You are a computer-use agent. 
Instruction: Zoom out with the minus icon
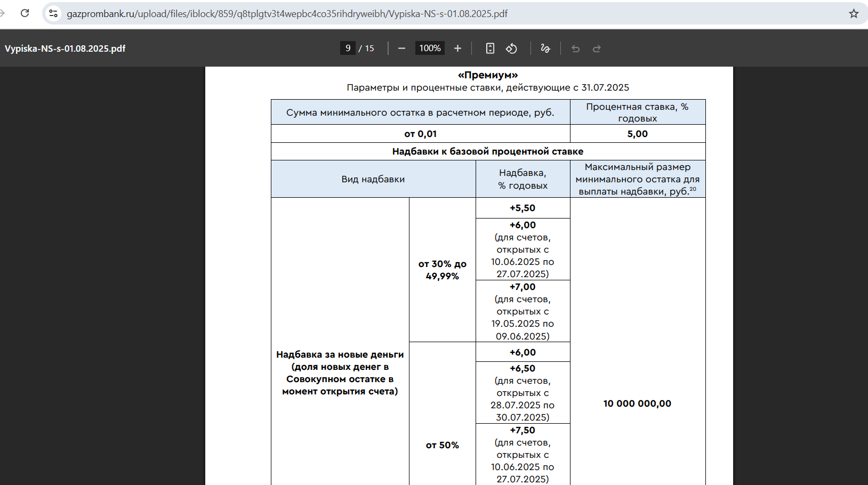(401, 48)
